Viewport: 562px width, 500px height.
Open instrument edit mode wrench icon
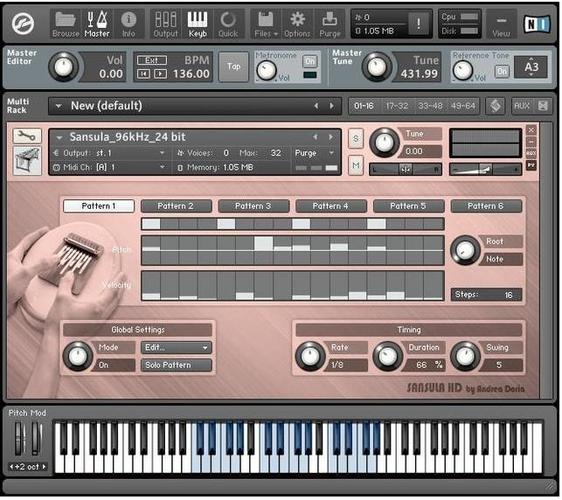click(27, 136)
